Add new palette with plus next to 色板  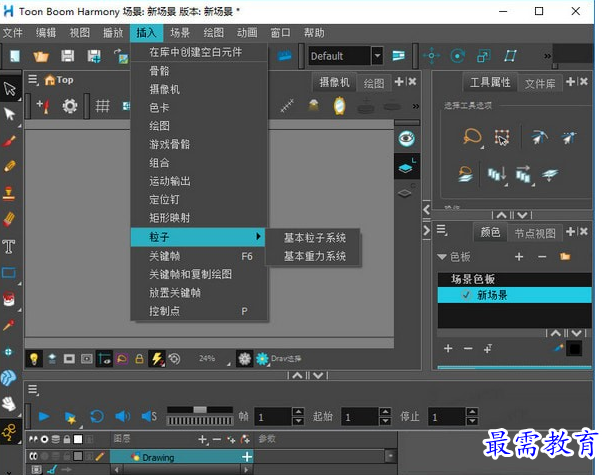click(x=519, y=257)
